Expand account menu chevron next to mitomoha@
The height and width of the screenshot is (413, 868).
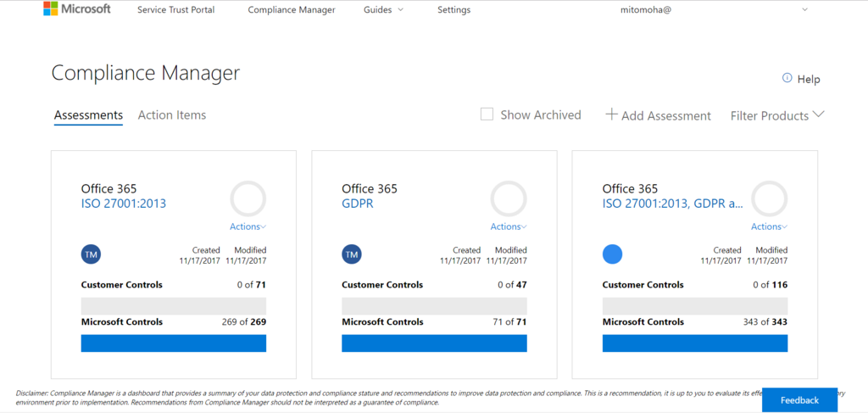click(805, 9)
